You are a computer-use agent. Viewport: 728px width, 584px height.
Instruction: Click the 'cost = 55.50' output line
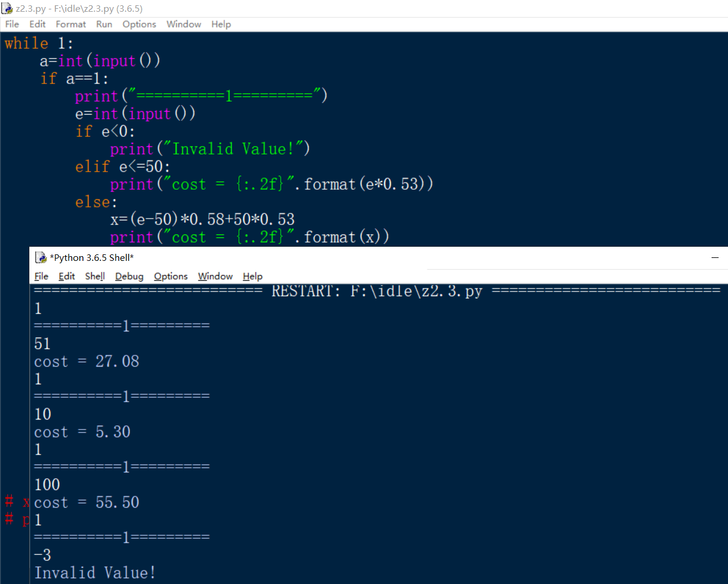click(x=87, y=502)
